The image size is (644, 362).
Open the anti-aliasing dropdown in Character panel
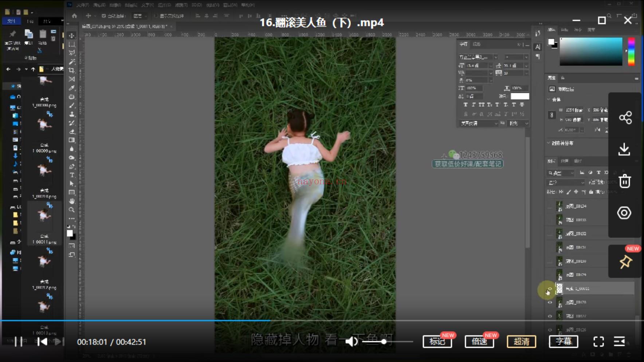pos(518,123)
